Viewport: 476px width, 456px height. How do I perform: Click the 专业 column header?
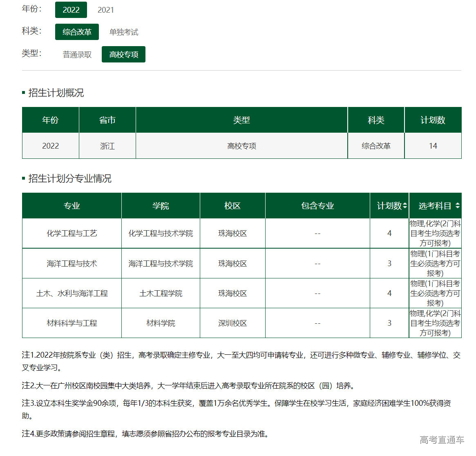[x=71, y=205]
